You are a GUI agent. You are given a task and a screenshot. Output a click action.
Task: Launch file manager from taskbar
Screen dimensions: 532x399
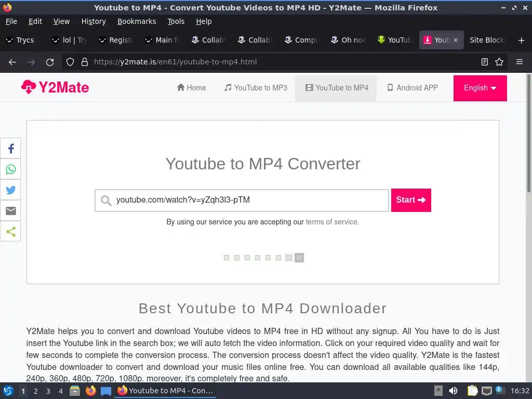click(x=75, y=391)
